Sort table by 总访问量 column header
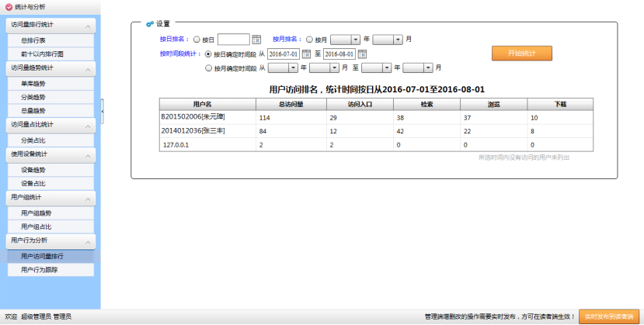The height and width of the screenshot is (325, 644). pyautogui.click(x=290, y=103)
